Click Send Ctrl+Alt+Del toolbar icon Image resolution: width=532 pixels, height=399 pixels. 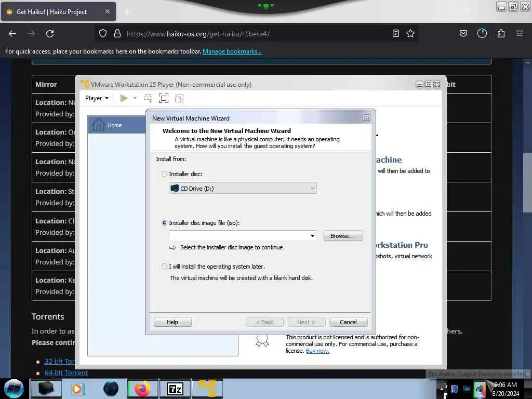[x=148, y=98]
